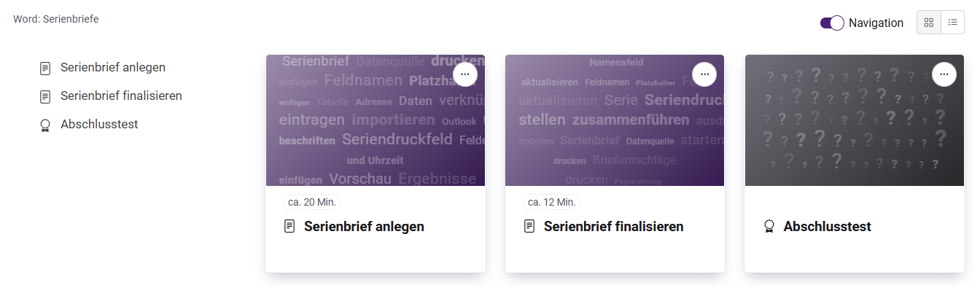Open more options on Serienbrief anlegen card
980x288 pixels.
pos(465,74)
